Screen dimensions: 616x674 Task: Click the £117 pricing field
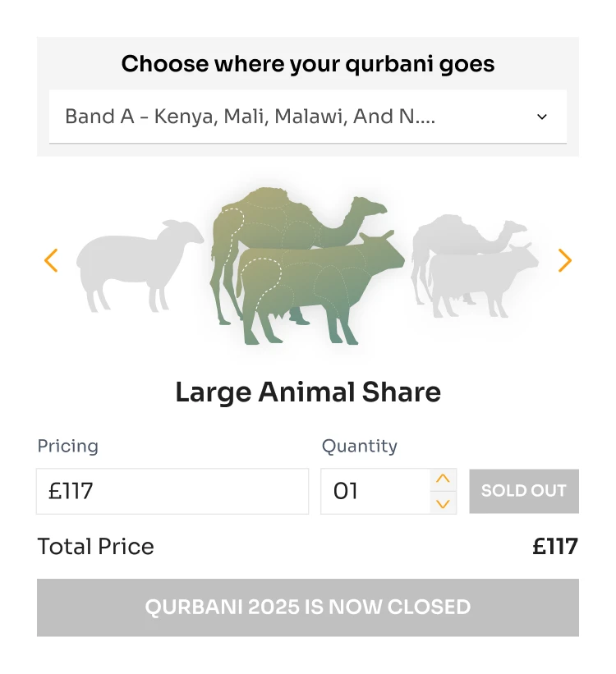point(172,491)
